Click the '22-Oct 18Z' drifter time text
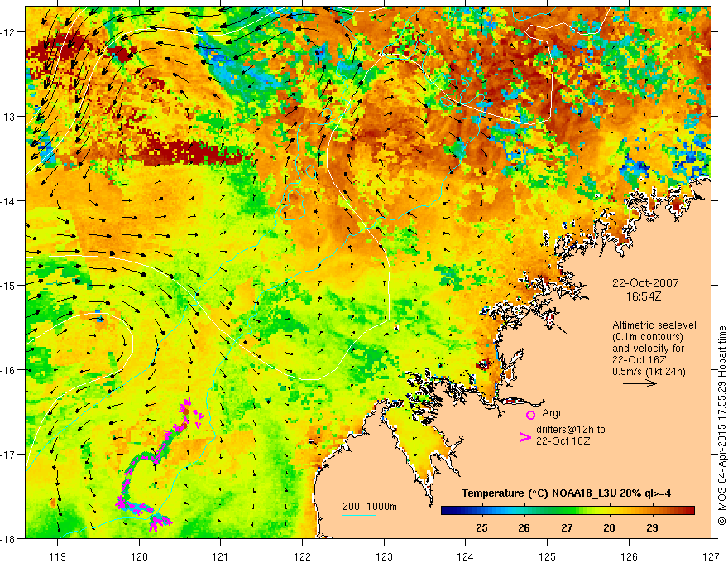 click(563, 441)
